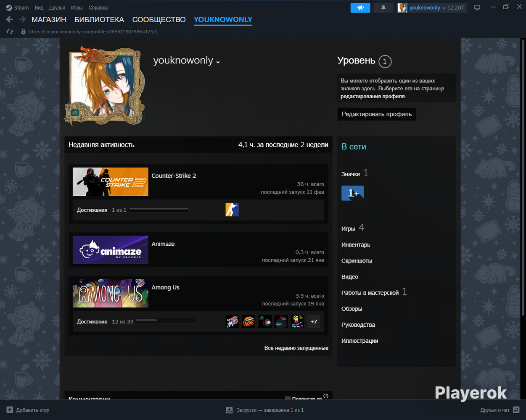The image size is (526, 420).
Task: Open the Counter-Strike 2 achievement icon
Action: pyautogui.click(x=232, y=210)
